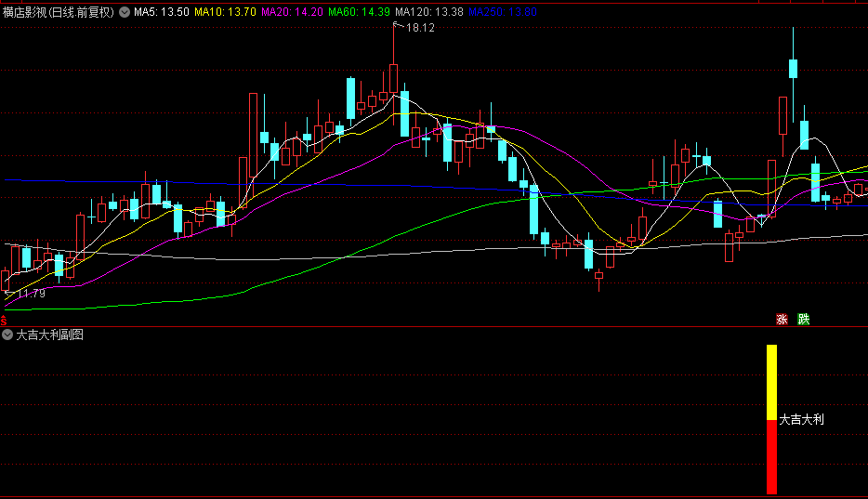The width and height of the screenshot is (868, 499).
Task: Open the red $ marker icon
Action: 4,321
